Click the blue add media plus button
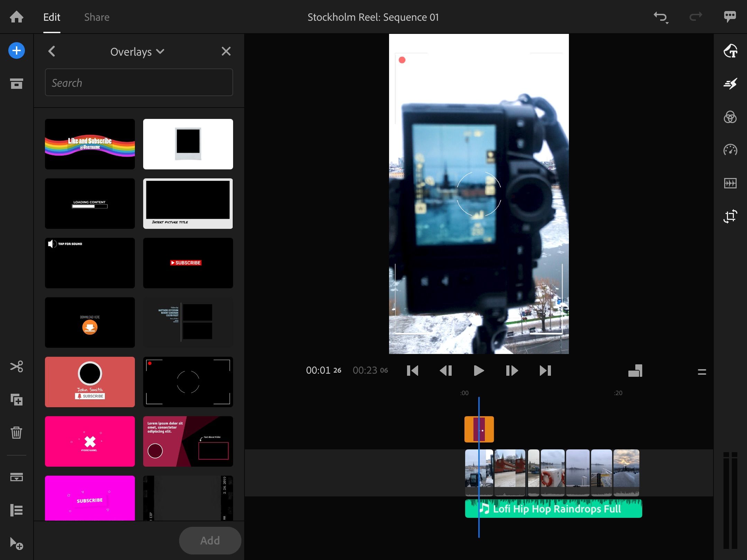 [17, 51]
